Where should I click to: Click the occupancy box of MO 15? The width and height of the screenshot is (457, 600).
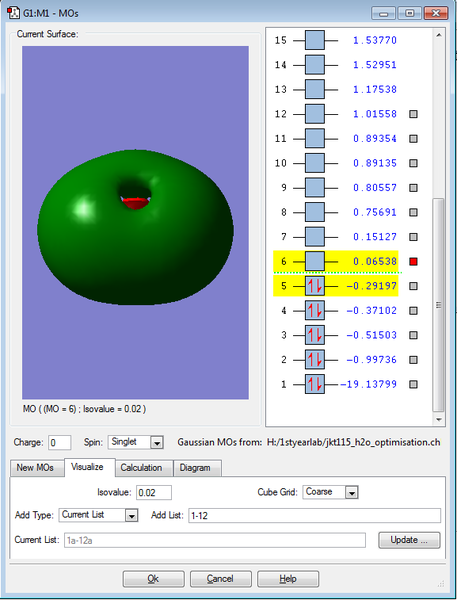point(315,40)
